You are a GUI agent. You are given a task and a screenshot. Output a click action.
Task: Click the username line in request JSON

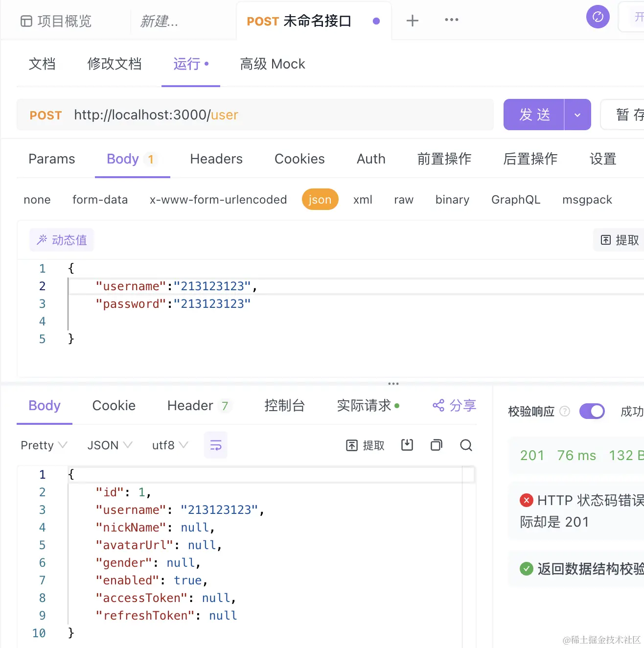click(x=176, y=286)
